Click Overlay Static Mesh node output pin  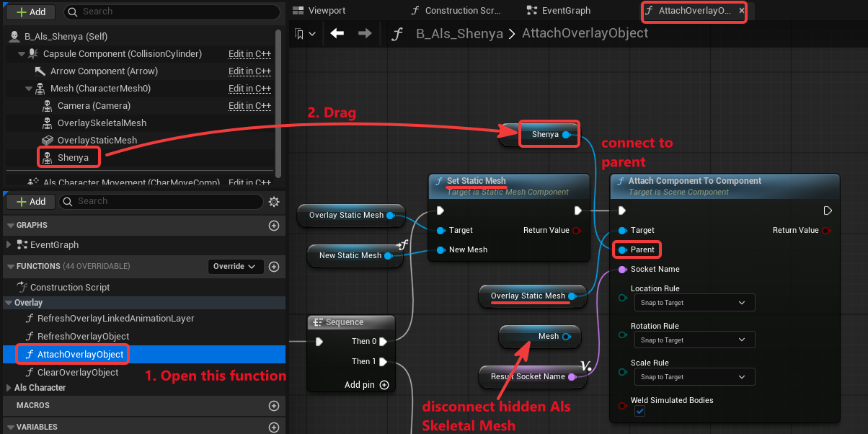(x=390, y=216)
